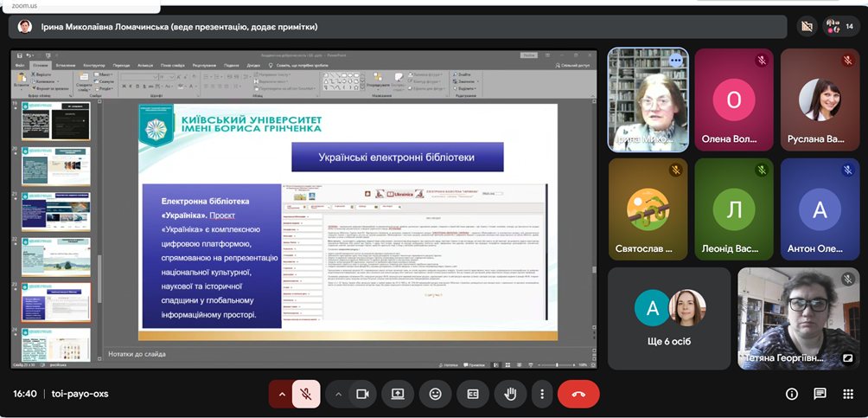Select Тетяна Георгіївна video tile
The width and height of the screenshot is (868, 418).
coord(797,318)
